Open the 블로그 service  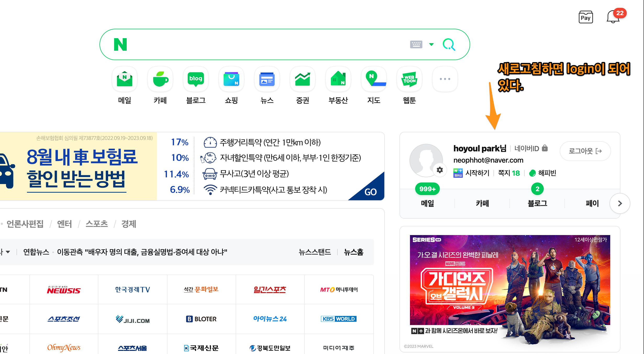[196, 79]
